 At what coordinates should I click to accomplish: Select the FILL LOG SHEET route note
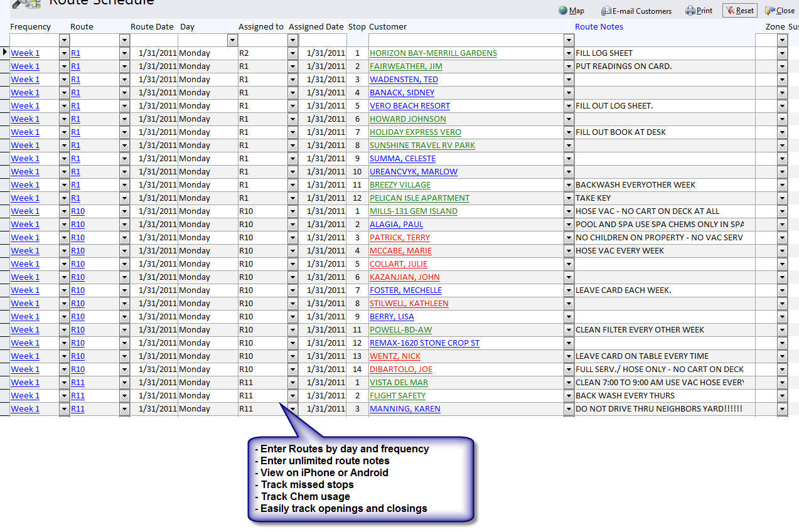click(604, 53)
